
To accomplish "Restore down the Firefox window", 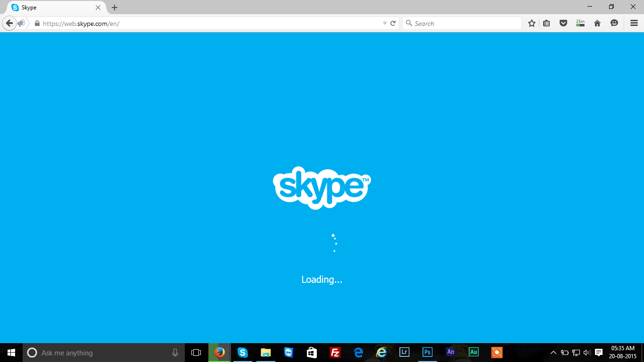I will tap(611, 7).
